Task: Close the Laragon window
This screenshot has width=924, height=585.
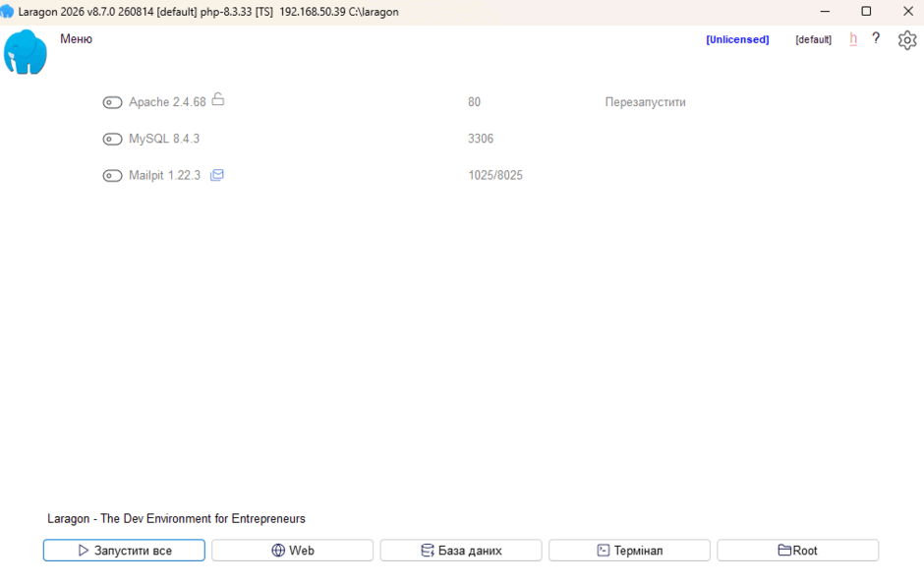Action: click(908, 11)
